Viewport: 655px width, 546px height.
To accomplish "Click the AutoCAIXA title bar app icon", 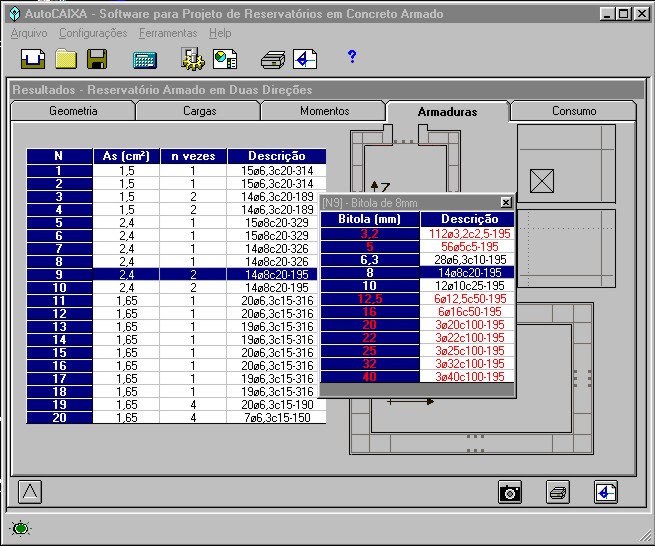I will (15, 14).
